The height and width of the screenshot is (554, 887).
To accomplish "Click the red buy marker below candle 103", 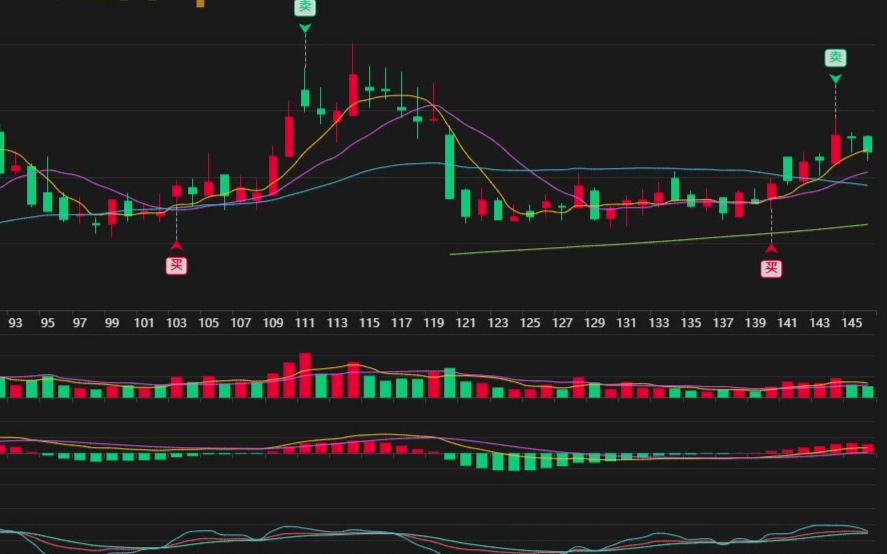I will [176, 265].
